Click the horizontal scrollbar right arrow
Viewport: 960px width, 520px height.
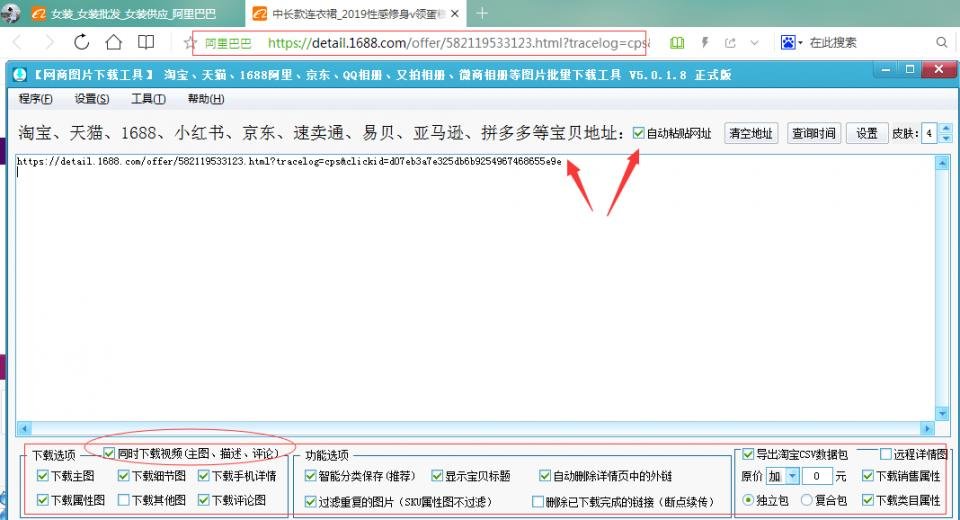(x=927, y=428)
